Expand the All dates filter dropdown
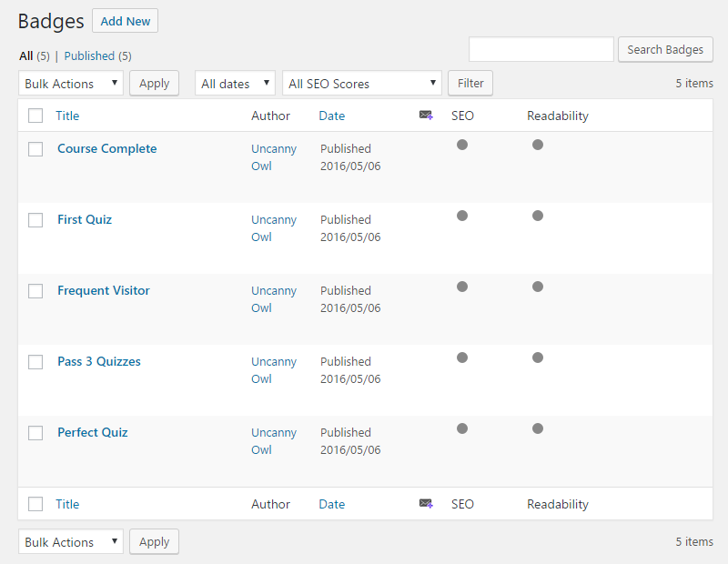 coord(235,84)
